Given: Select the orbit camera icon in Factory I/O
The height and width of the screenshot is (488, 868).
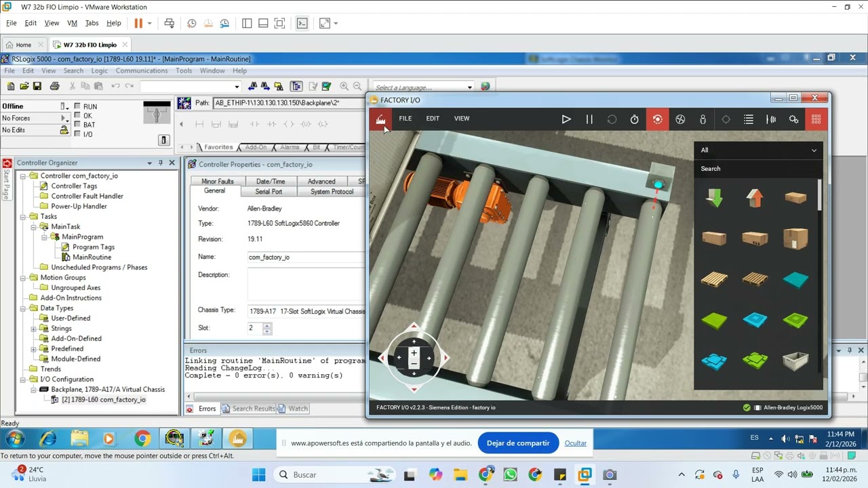Looking at the screenshot, I should coord(657,119).
